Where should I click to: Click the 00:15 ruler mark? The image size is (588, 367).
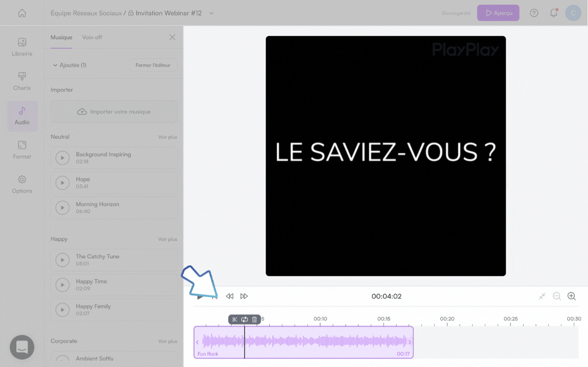click(x=384, y=319)
